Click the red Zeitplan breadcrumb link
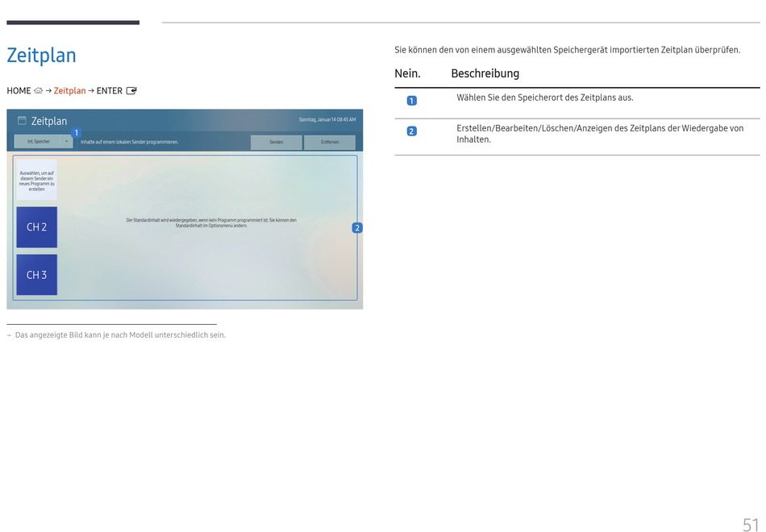This screenshot has width=766, height=532. point(69,91)
